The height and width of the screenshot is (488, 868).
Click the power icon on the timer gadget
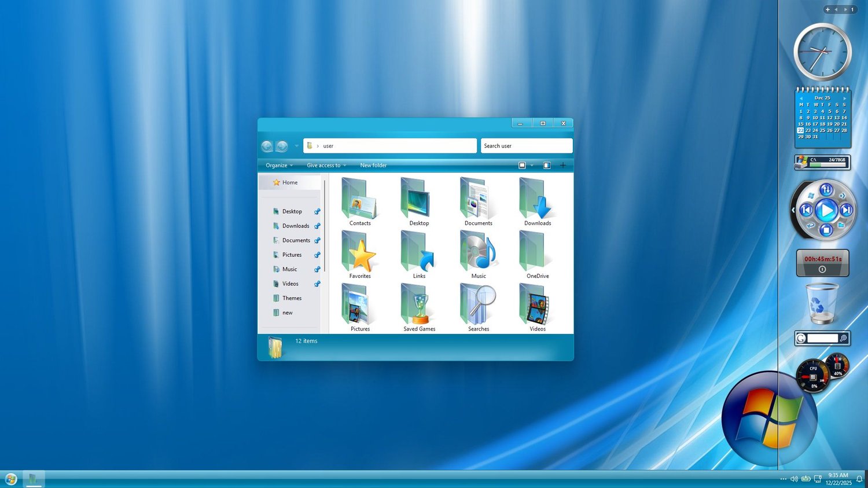822,269
